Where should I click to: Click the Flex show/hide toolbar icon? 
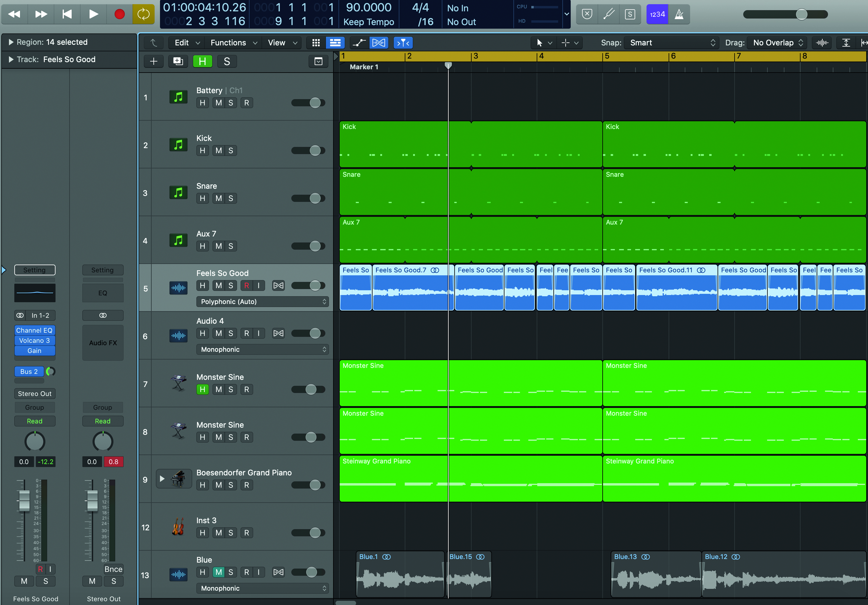pos(379,43)
